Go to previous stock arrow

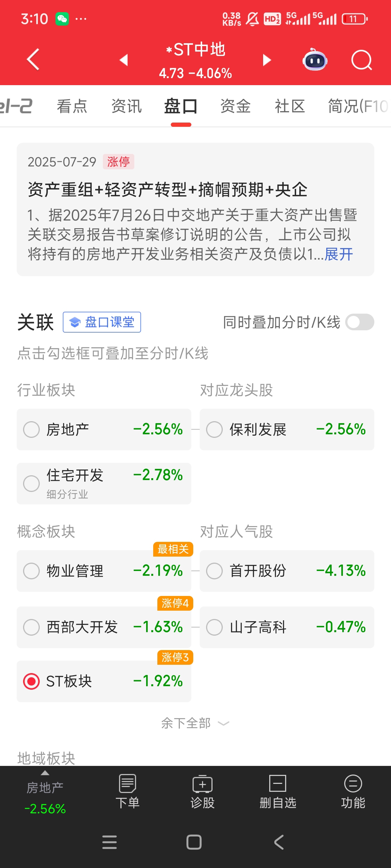pos(124,60)
